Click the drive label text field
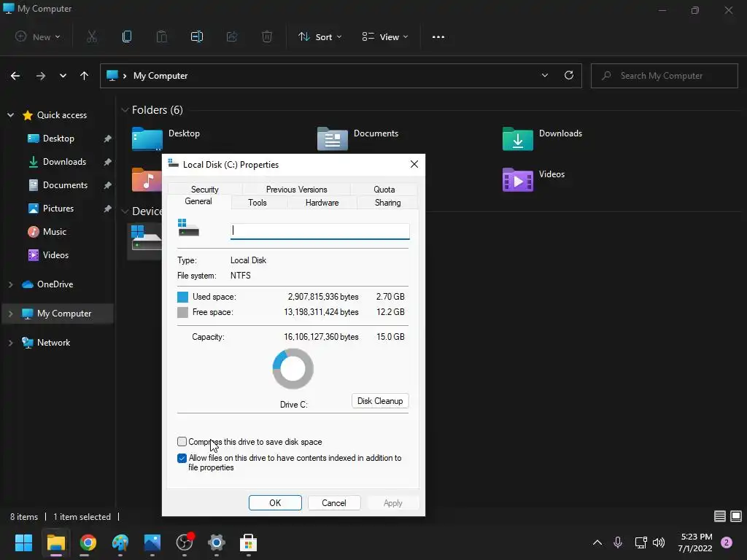The image size is (747, 560). click(320, 231)
